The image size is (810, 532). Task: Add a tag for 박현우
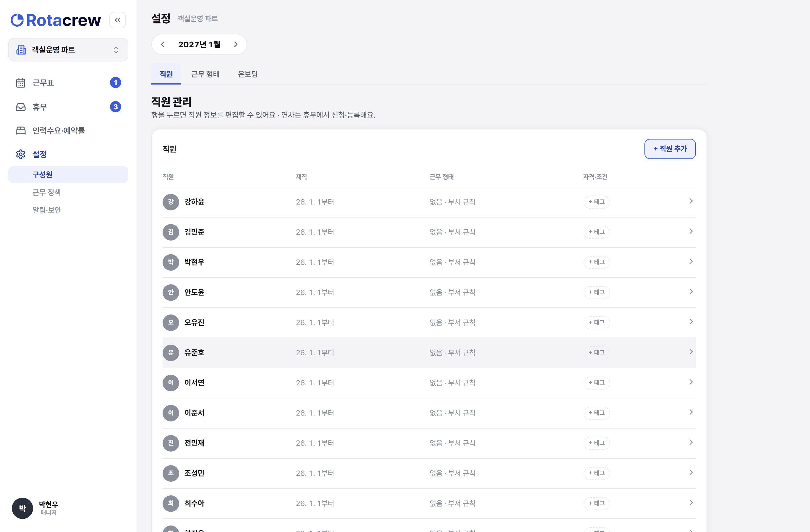(596, 262)
